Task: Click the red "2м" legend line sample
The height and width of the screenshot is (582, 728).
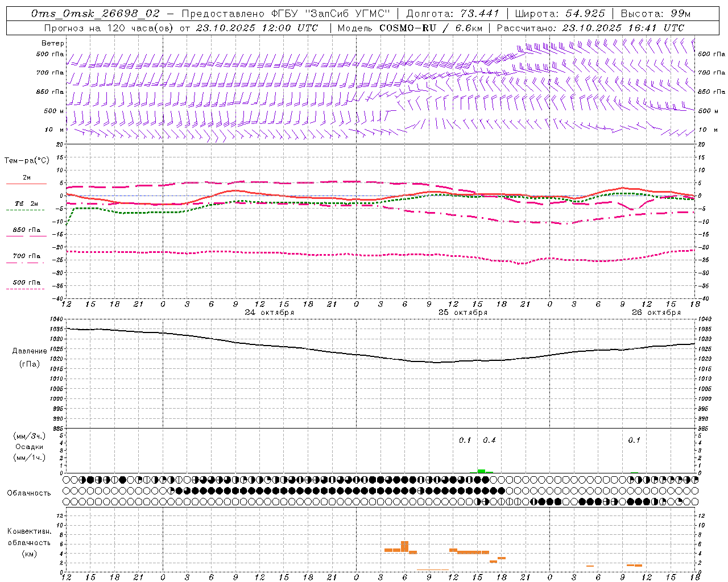Action: click(26, 184)
